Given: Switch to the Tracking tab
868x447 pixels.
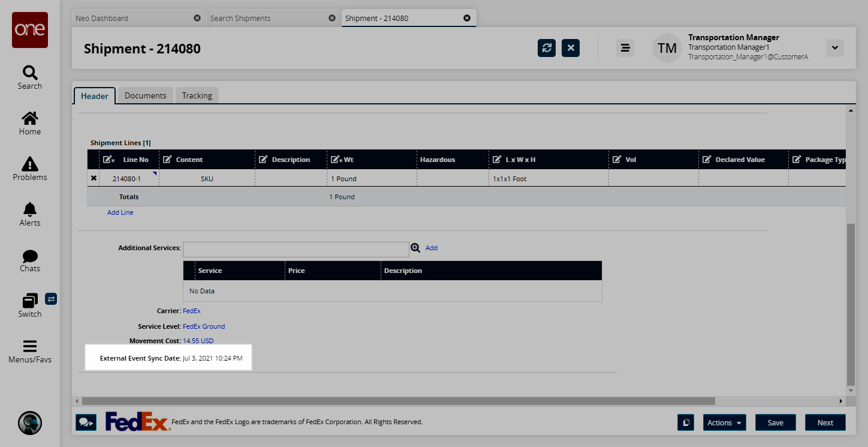Looking at the screenshot, I should click(197, 95).
